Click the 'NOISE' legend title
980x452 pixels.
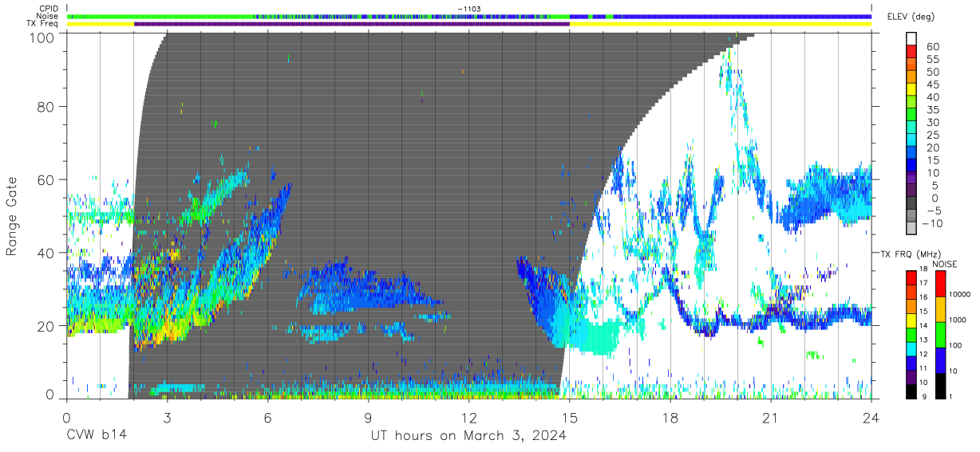tap(945, 264)
